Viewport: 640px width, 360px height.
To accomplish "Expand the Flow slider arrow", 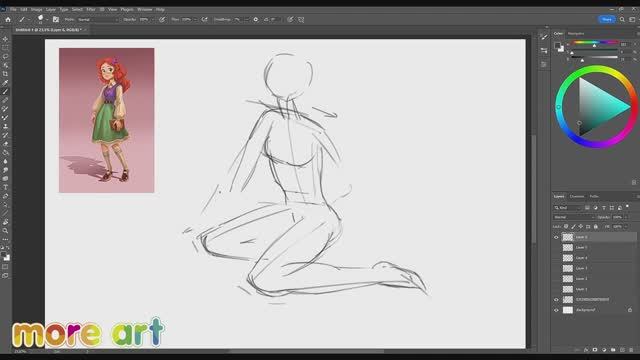I will click(195, 20).
